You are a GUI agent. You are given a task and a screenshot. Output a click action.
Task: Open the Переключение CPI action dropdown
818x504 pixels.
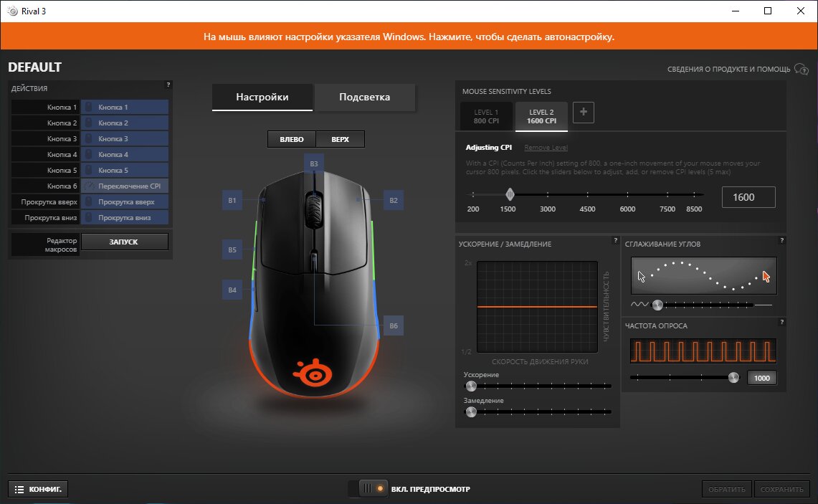pos(125,186)
